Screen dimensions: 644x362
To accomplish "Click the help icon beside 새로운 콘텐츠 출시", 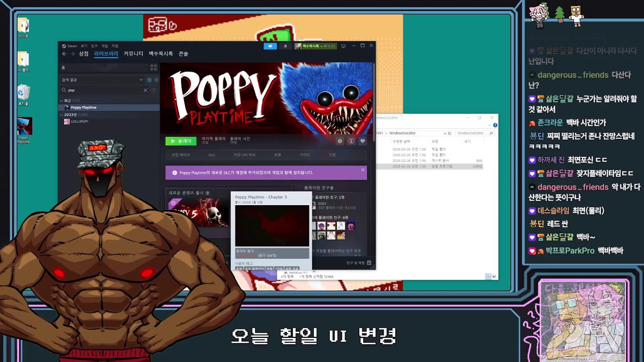I will 207,193.
